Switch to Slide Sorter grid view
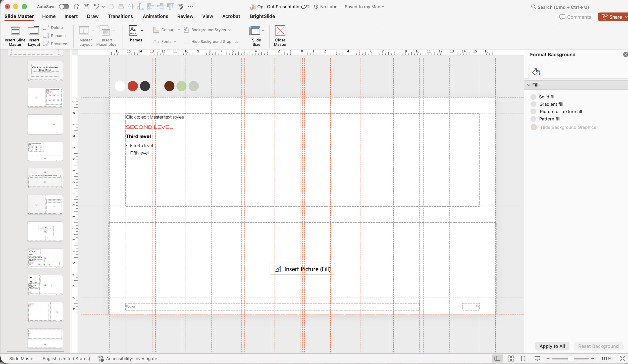Viewport: 628px width, 364px height. (x=511, y=358)
